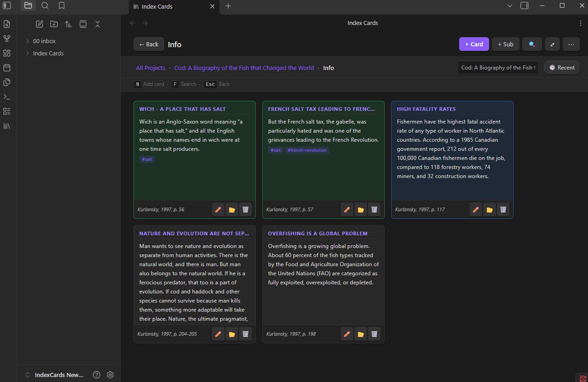The width and height of the screenshot is (588, 382).
Task: Open the magnifier search button in header
Action: 532,44
